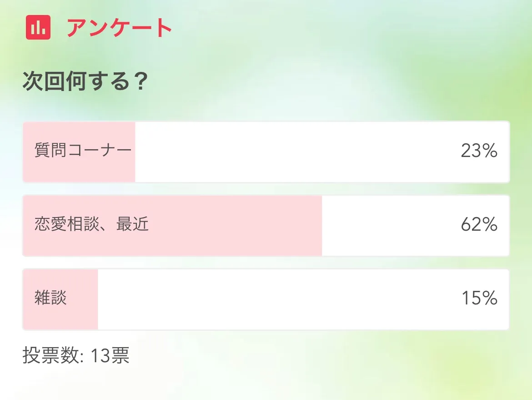Click the アンケート heading

click(x=119, y=28)
